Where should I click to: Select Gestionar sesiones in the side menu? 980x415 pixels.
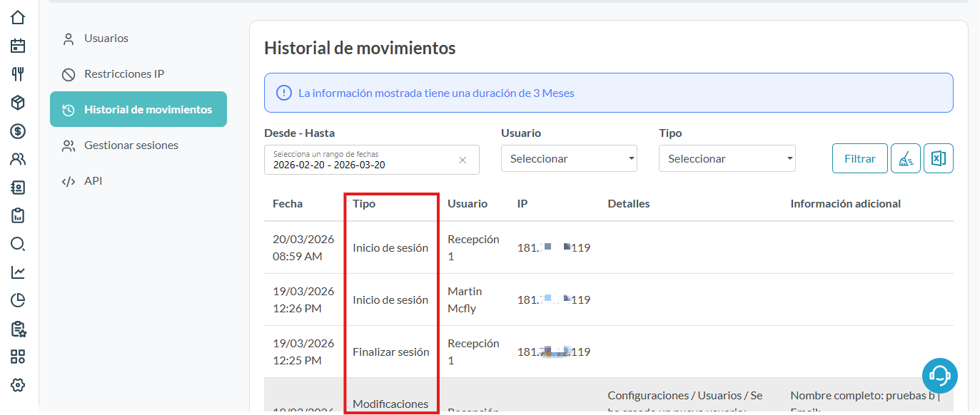[131, 145]
